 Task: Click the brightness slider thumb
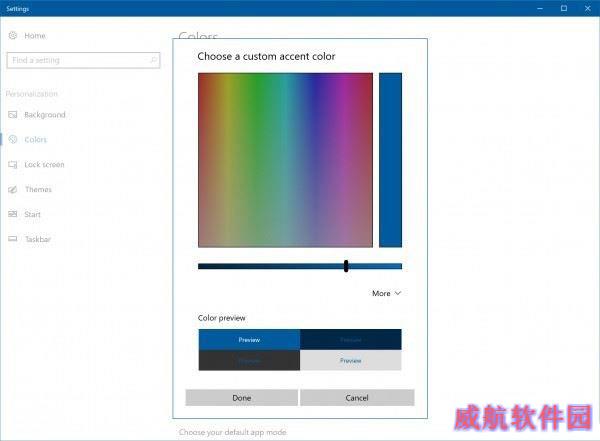346,266
